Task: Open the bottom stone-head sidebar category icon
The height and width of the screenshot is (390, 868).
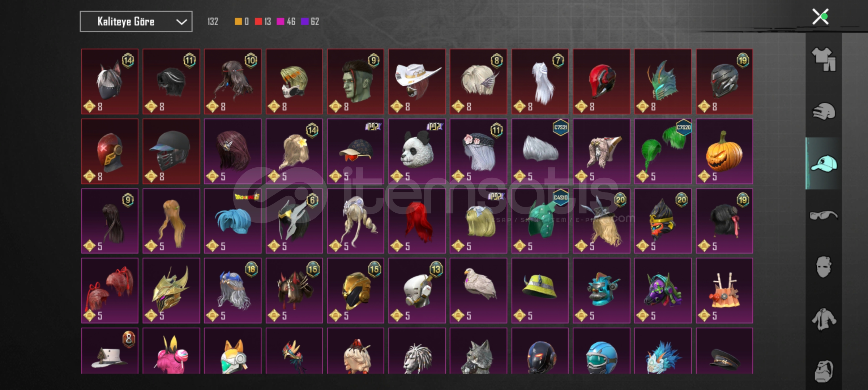Action: tap(824, 371)
